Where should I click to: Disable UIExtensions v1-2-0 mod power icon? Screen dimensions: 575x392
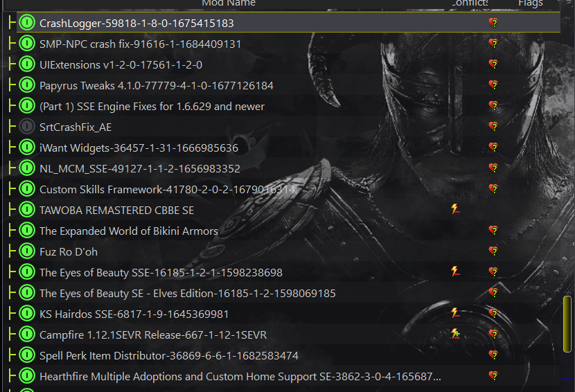(x=27, y=64)
